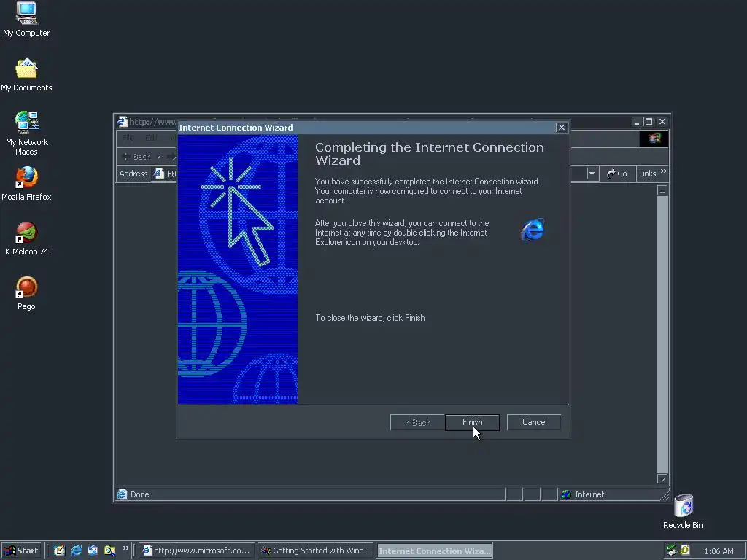This screenshot has width=747, height=560.
Task: Click the Links toolbar label
Action: point(648,174)
